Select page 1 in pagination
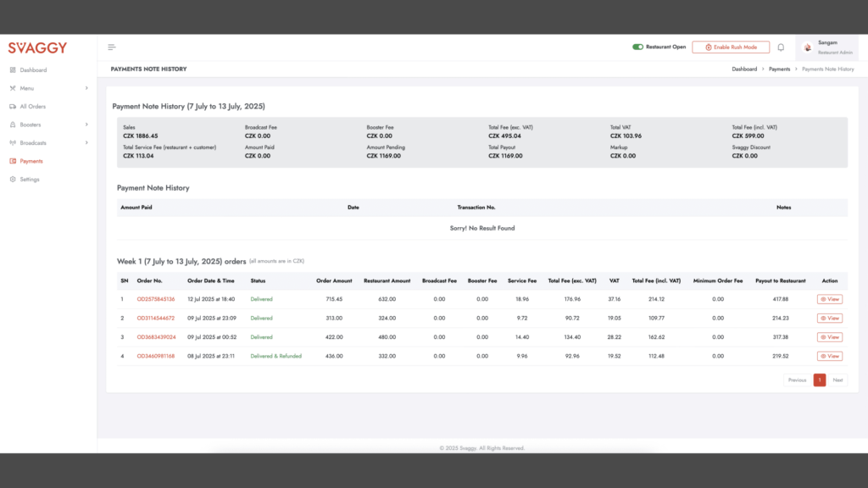Screen dimensions: 868x488 (x=820, y=380)
